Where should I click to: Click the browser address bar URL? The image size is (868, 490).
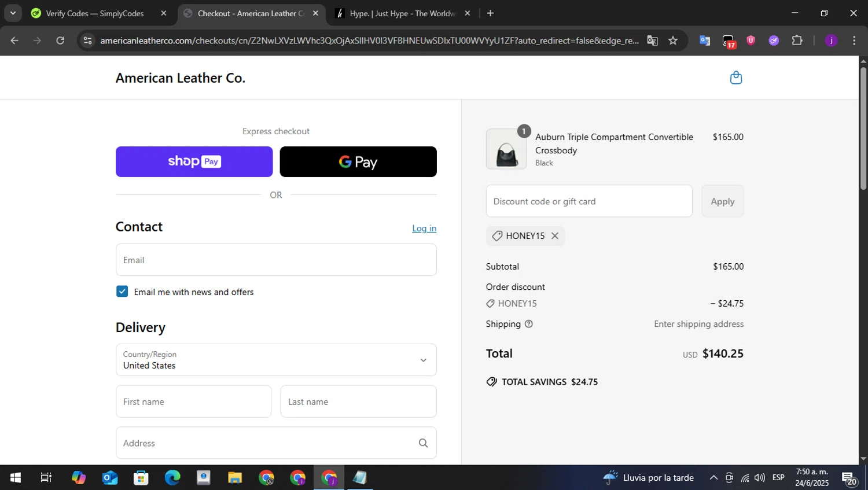pos(369,40)
